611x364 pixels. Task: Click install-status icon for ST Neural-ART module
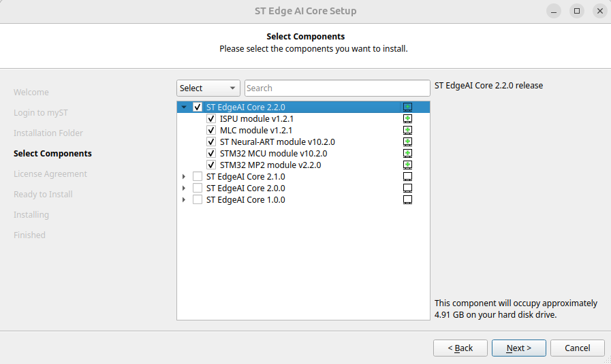tap(407, 142)
